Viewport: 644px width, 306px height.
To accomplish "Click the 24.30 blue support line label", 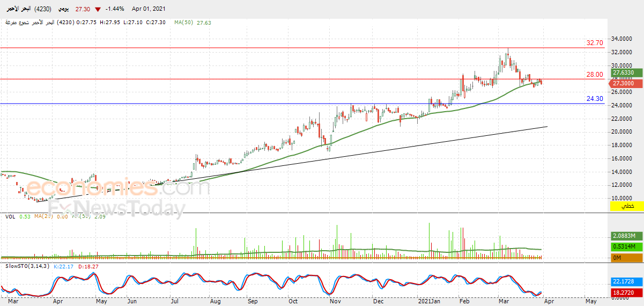I will (x=595, y=99).
